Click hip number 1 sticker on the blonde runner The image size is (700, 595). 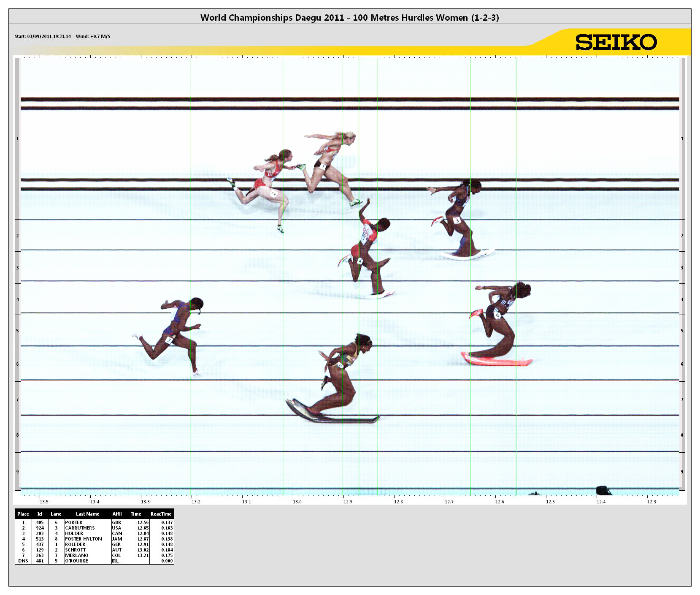(323, 167)
